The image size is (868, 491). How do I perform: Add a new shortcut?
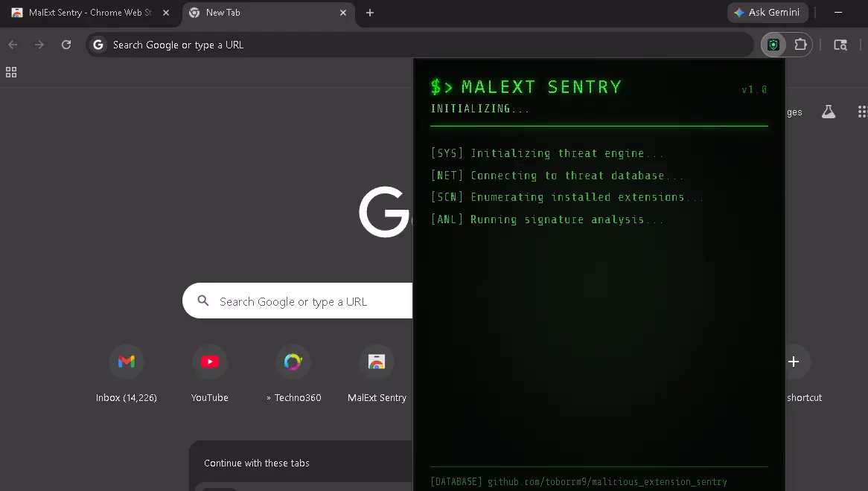[794, 362]
